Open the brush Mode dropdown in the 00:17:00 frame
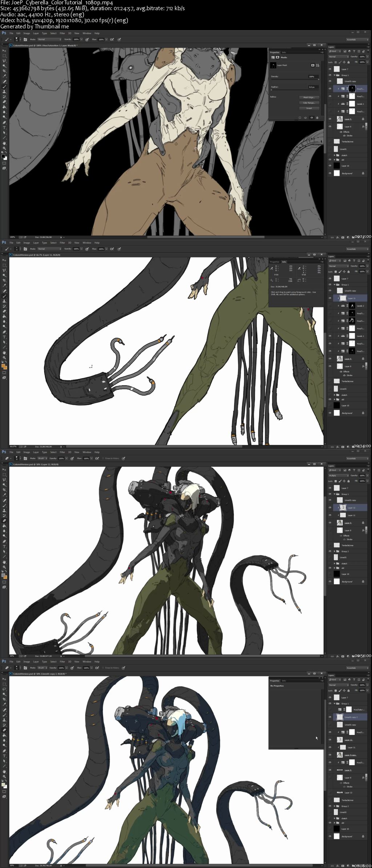372x868 pixels. pyautogui.click(x=49, y=39)
